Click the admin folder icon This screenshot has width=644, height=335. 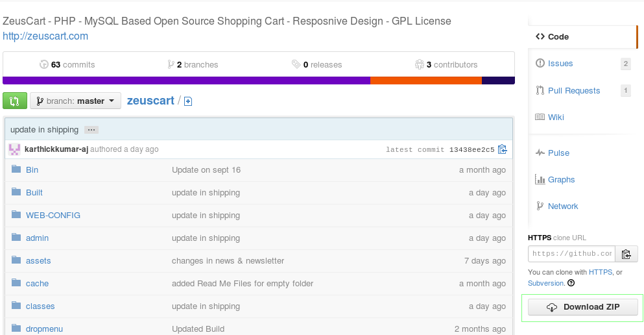16,237
